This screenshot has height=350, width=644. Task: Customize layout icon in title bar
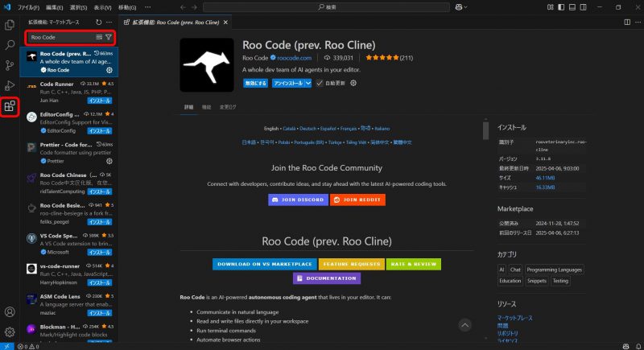tap(551, 7)
